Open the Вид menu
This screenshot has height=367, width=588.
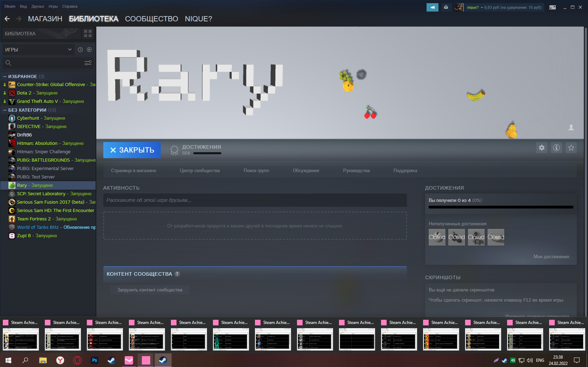23,6
